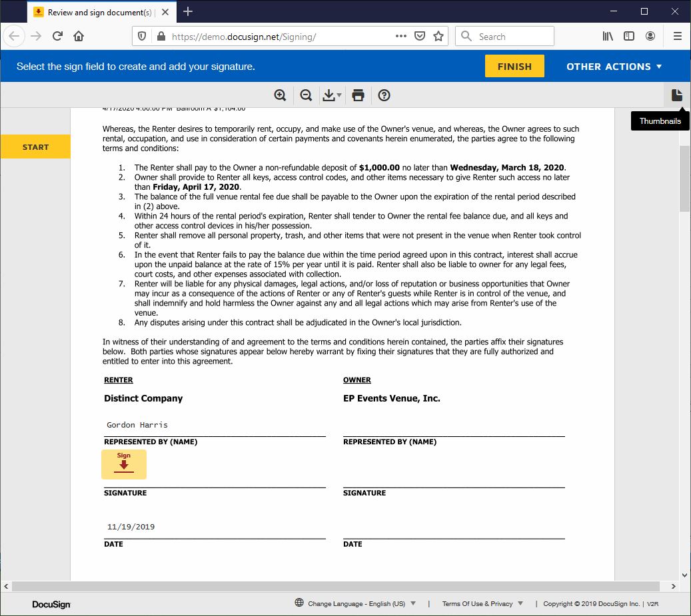Click the START tab on the left
Viewport: 691px width, 616px height.
pyautogui.click(x=35, y=147)
